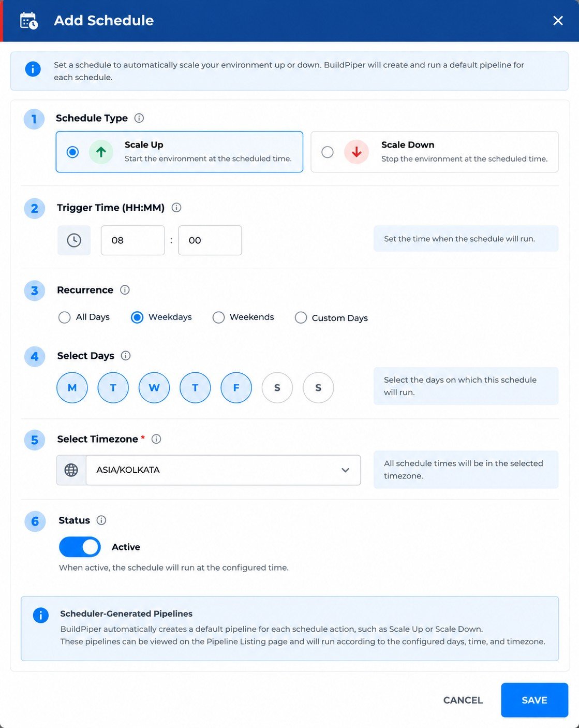Toggle the Active status switch
The height and width of the screenshot is (728, 579).
tap(80, 547)
